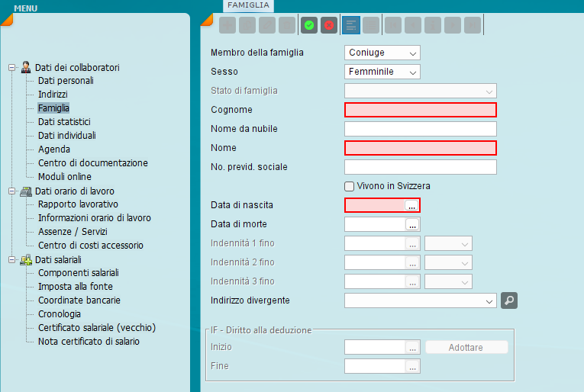584x392 pixels.
Task: Tick the Vivono in Svizzera checkbox
Action: [x=349, y=186]
